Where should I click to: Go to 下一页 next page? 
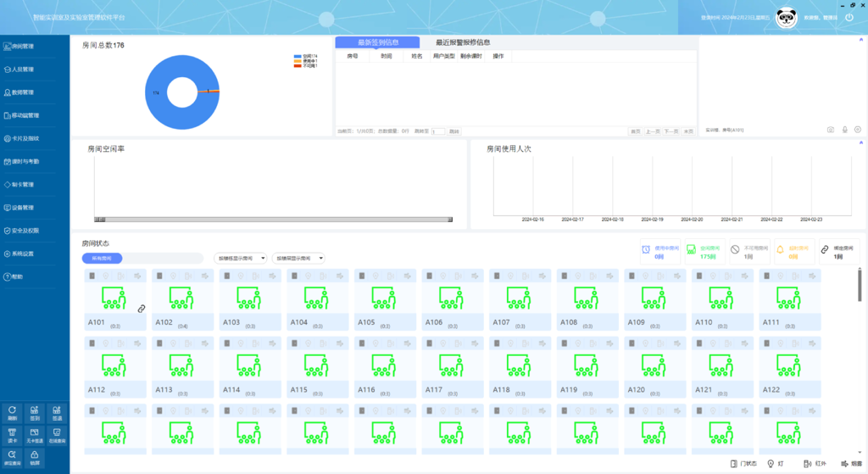point(670,131)
